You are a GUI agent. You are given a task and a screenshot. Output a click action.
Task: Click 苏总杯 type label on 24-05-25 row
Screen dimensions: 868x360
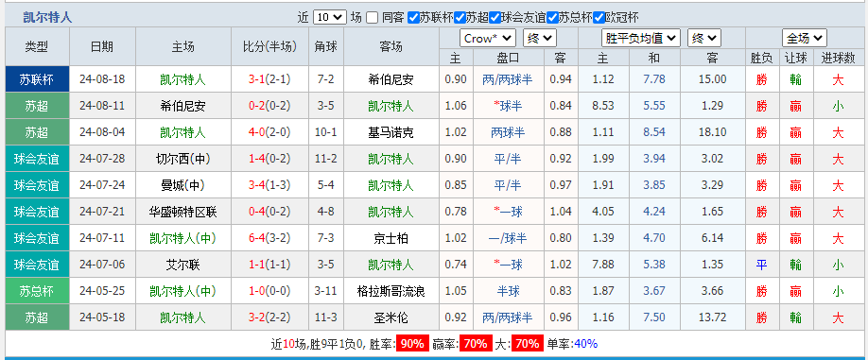click(37, 291)
